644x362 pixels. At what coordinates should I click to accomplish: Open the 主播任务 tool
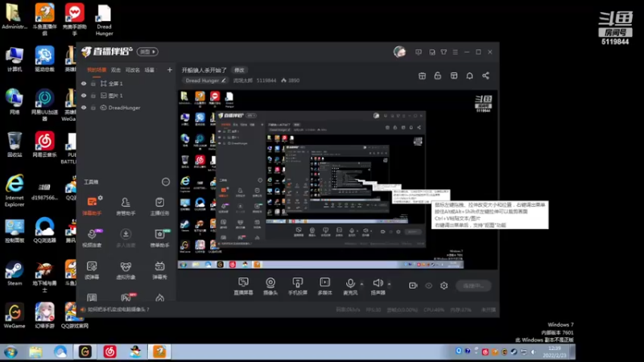coord(159,206)
